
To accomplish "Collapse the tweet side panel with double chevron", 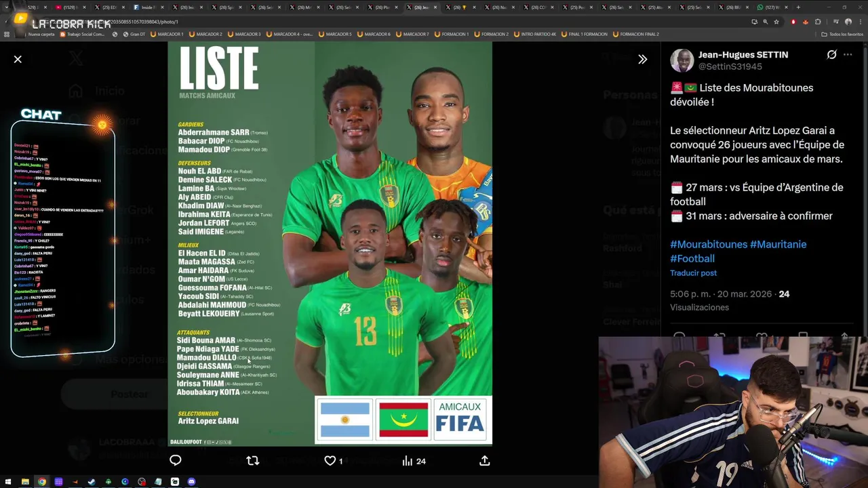I will pyautogui.click(x=642, y=59).
